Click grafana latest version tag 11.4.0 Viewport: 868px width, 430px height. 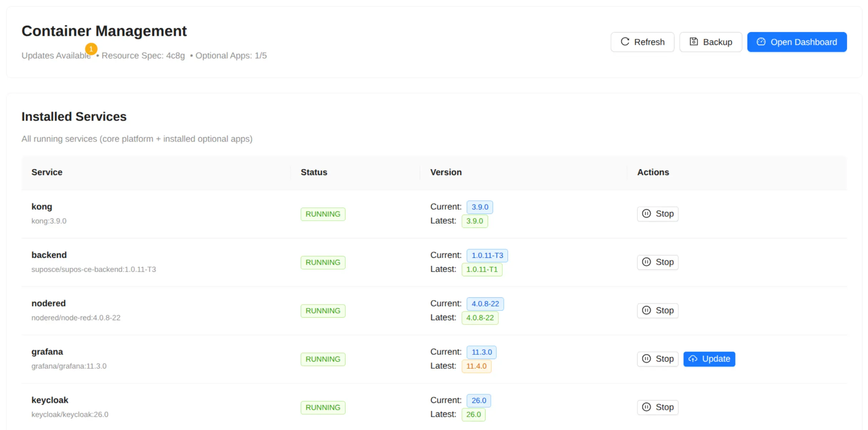[x=476, y=366]
